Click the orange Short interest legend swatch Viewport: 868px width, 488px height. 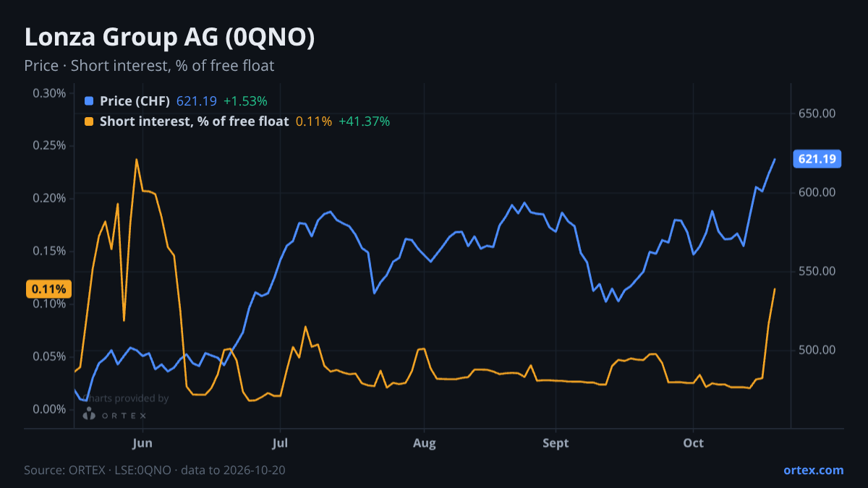(x=89, y=121)
